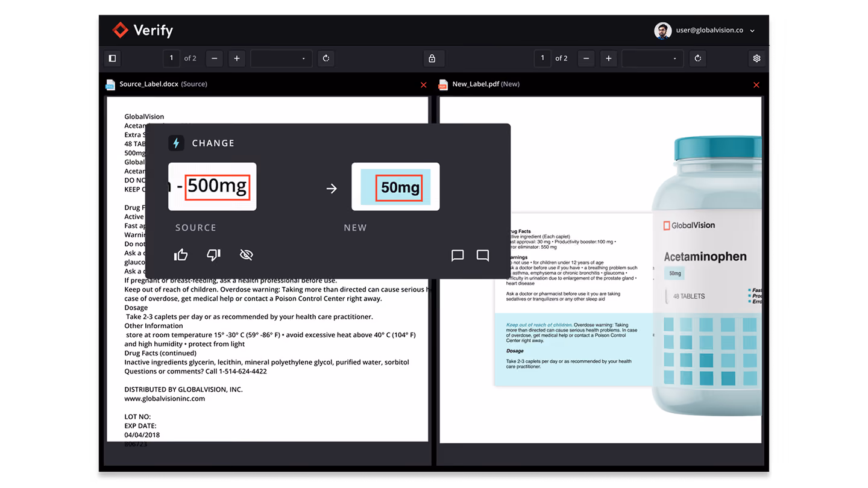Click '48 TABLETS' on the bottle
The image size is (868, 488).
[689, 296]
